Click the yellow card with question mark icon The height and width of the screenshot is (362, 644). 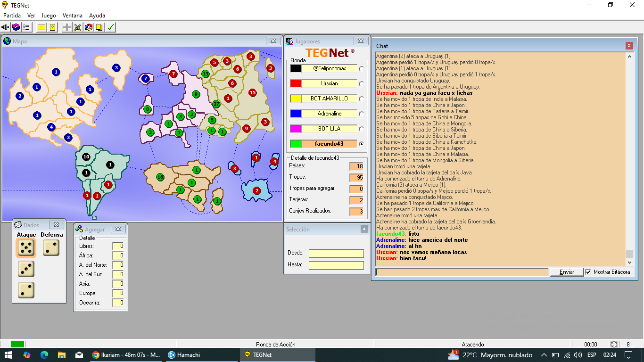pyautogui.click(x=53, y=27)
